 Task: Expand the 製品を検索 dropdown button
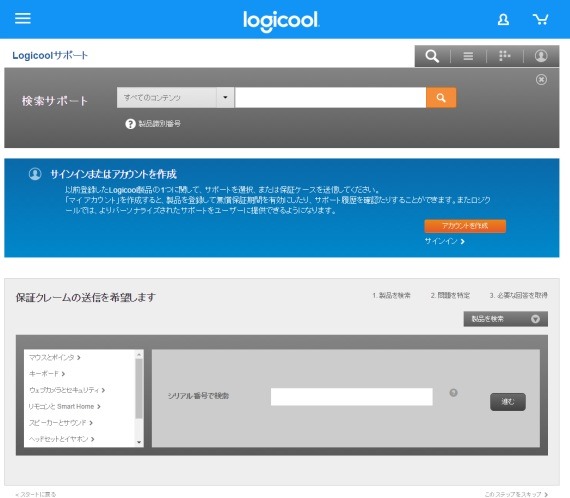pyautogui.click(x=505, y=319)
